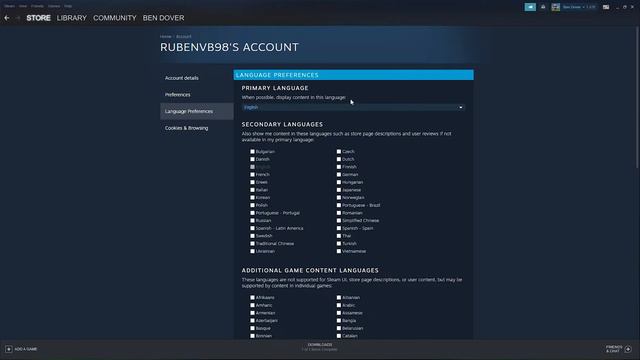Enable Portuguese - Portugal checkbox

(x=252, y=213)
